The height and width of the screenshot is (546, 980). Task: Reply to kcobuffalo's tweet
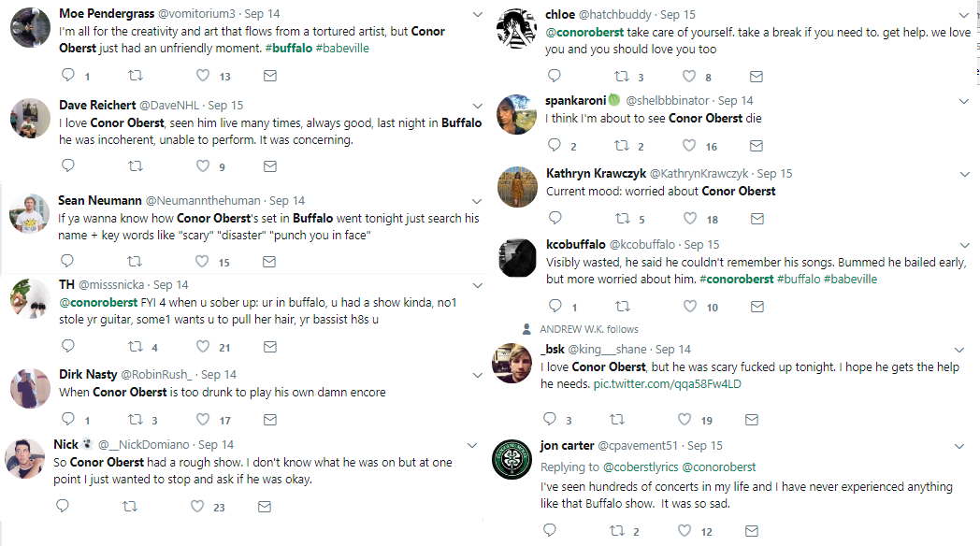[x=554, y=307]
